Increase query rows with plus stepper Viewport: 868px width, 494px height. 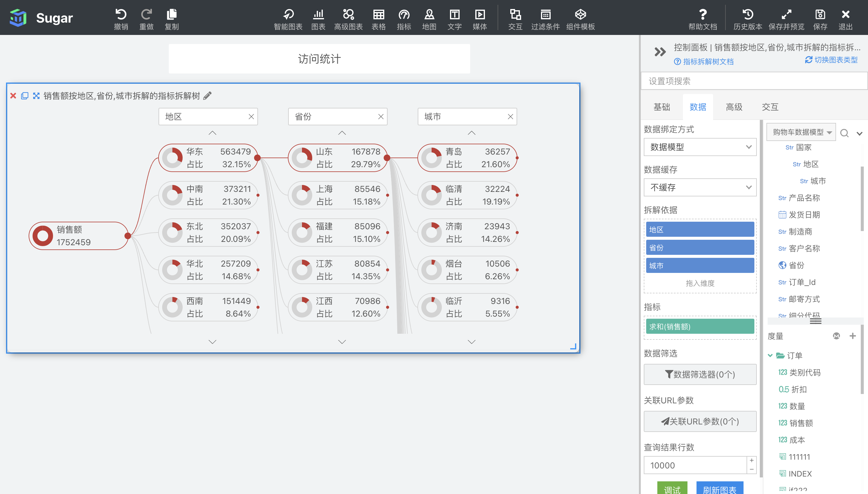click(752, 460)
